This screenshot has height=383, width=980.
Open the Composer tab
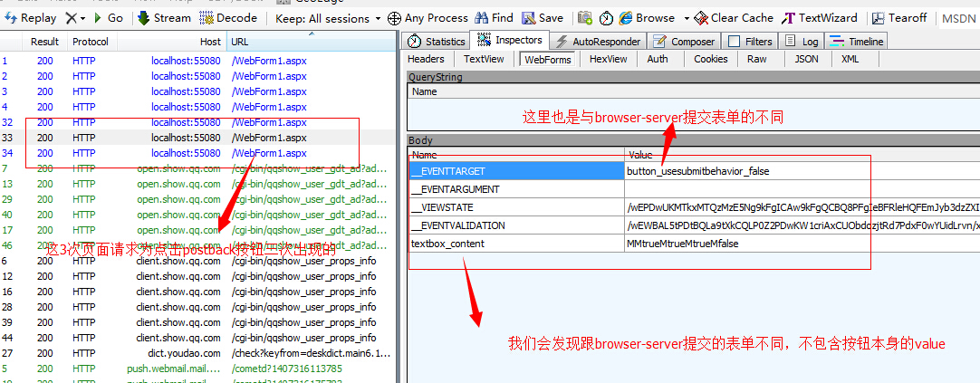685,42
